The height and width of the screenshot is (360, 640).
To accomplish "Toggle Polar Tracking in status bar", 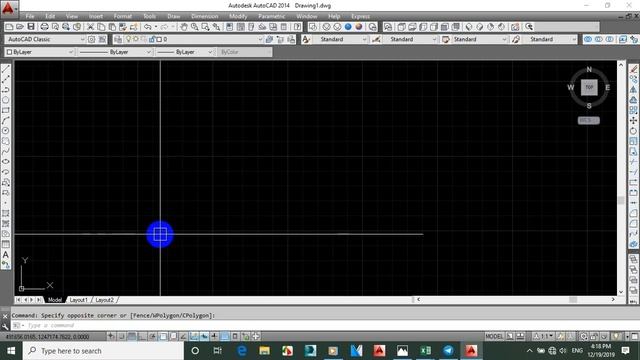I will click(153, 336).
